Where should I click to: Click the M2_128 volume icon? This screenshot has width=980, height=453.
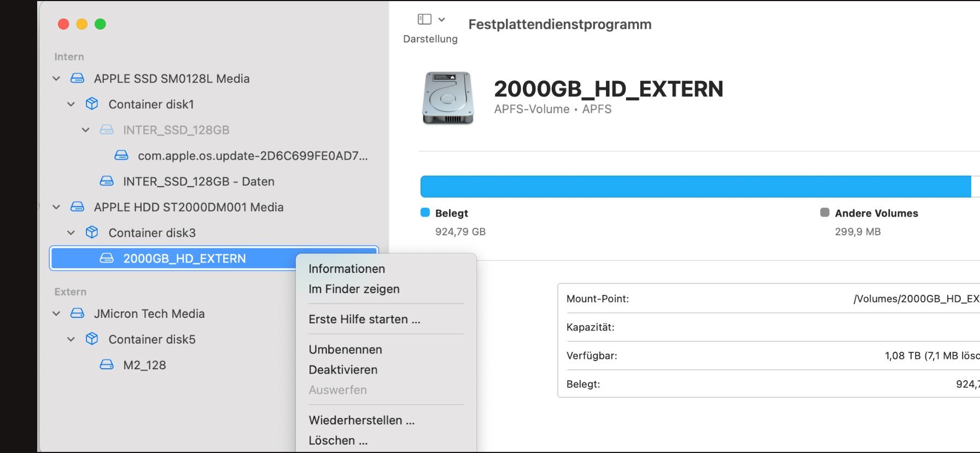coord(107,365)
